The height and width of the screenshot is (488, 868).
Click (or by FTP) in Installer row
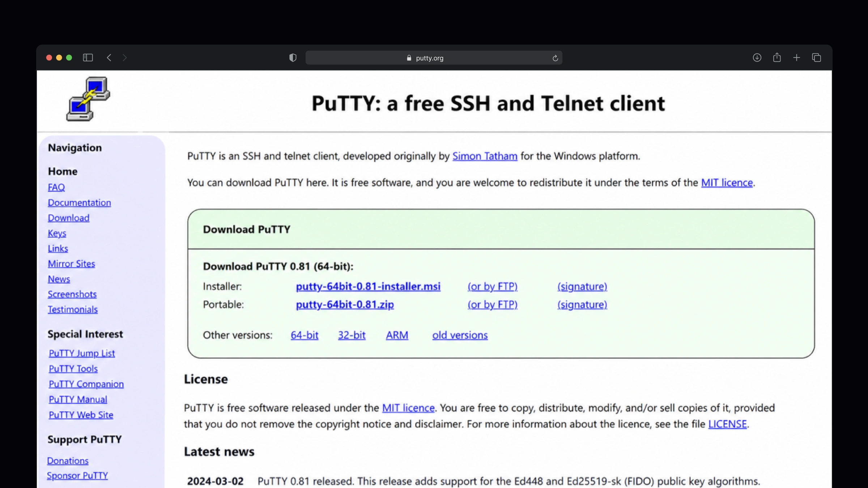point(493,286)
